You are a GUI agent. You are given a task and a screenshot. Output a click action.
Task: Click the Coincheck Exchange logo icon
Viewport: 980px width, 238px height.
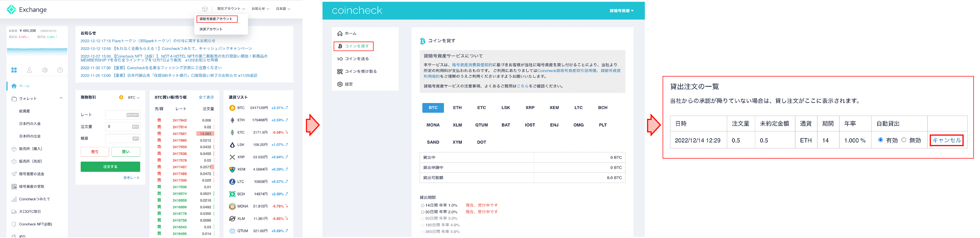point(11,10)
